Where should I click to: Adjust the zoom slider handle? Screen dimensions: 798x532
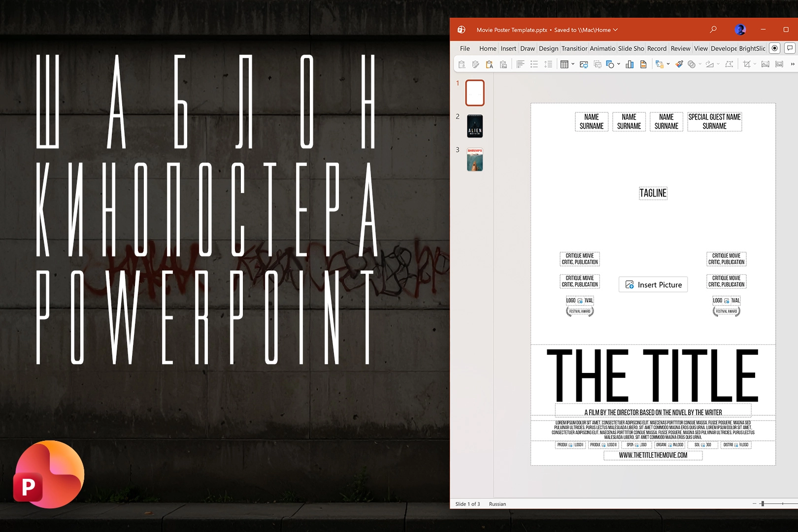(x=763, y=503)
